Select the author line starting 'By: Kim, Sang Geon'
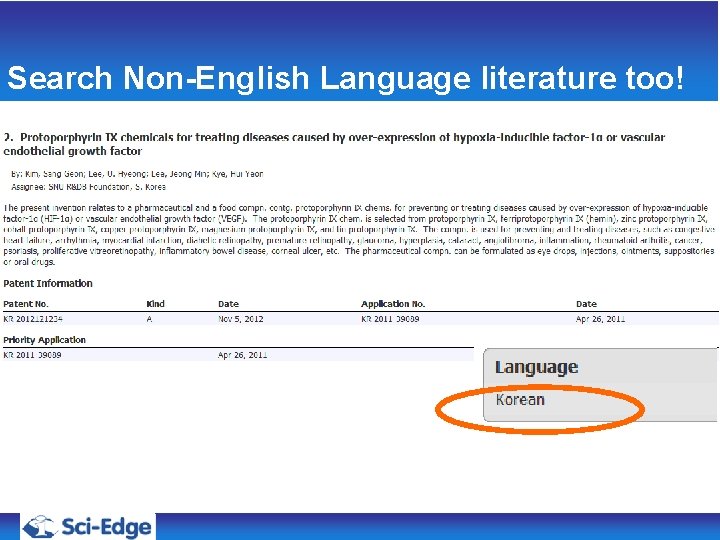The image size is (720, 540). (x=137, y=174)
